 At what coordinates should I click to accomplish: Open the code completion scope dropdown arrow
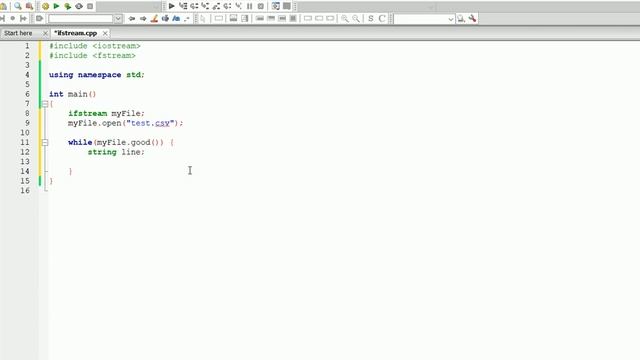click(118, 18)
